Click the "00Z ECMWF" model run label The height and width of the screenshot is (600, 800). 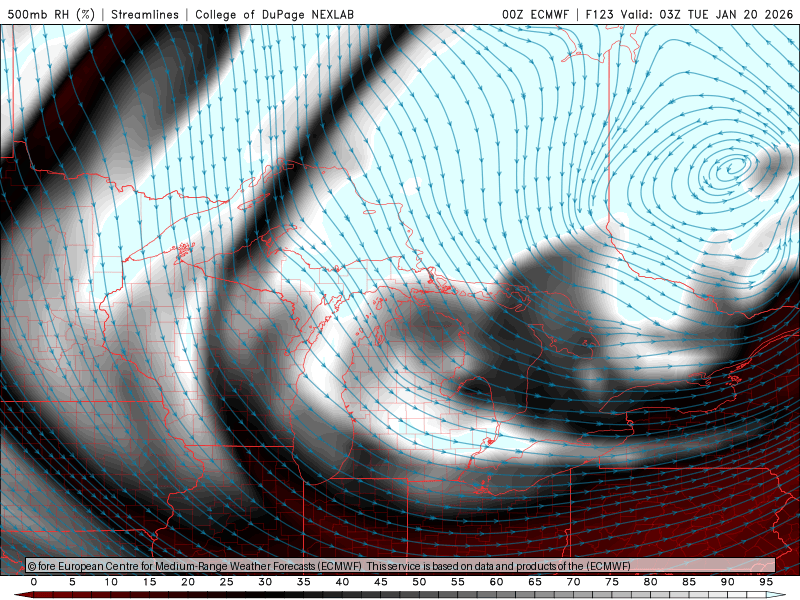(x=535, y=14)
